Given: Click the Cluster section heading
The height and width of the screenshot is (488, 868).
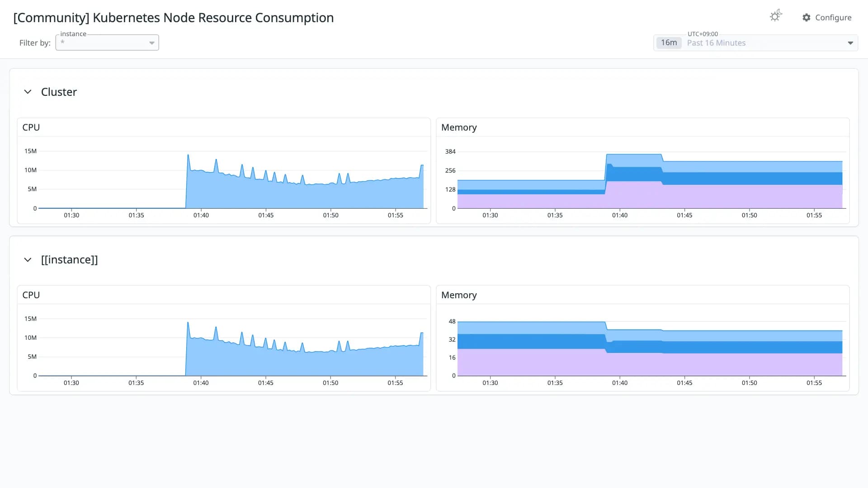Looking at the screenshot, I should coord(59,92).
